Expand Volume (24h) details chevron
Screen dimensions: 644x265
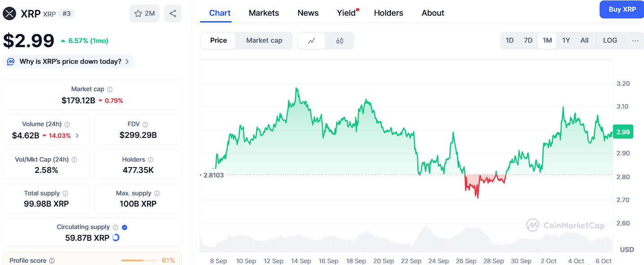point(77,136)
